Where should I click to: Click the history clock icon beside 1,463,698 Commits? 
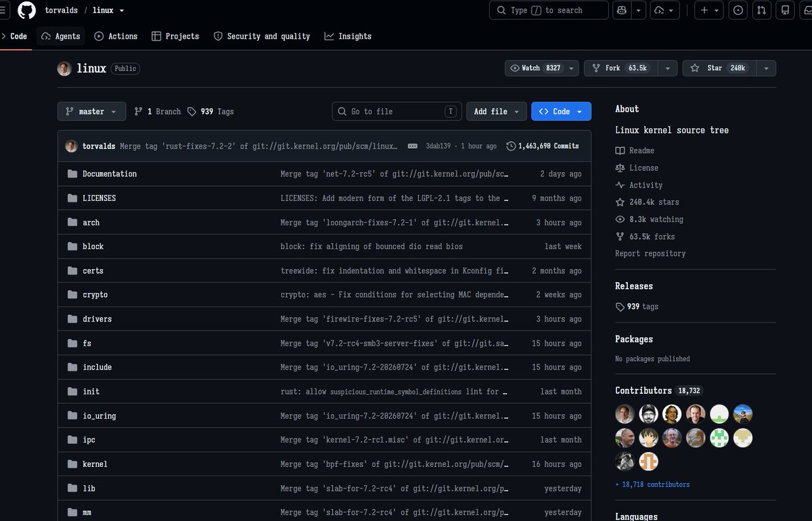click(x=511, y=146)
